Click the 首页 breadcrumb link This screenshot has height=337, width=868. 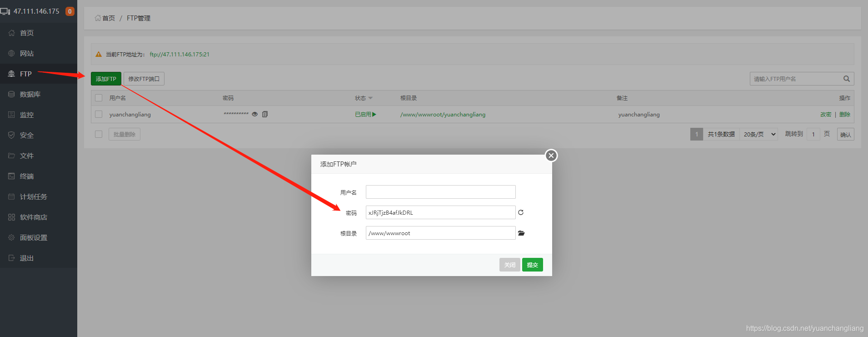click(x=109, y=18)
